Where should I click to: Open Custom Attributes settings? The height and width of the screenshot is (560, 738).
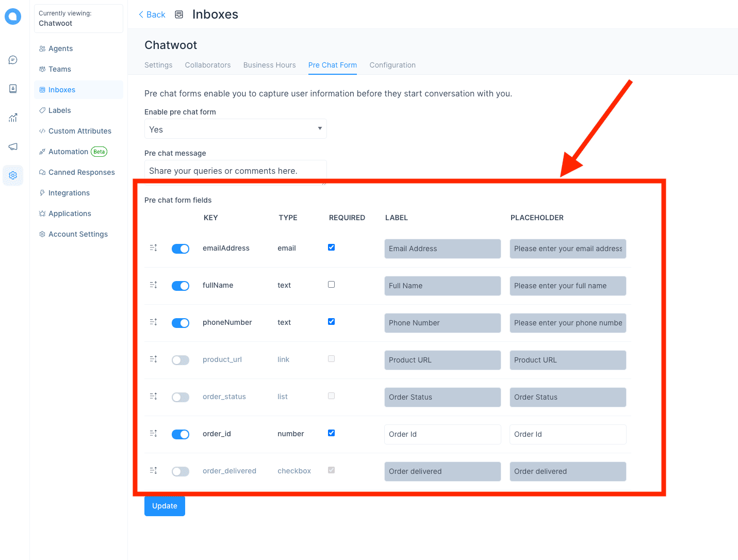(78, 131)
